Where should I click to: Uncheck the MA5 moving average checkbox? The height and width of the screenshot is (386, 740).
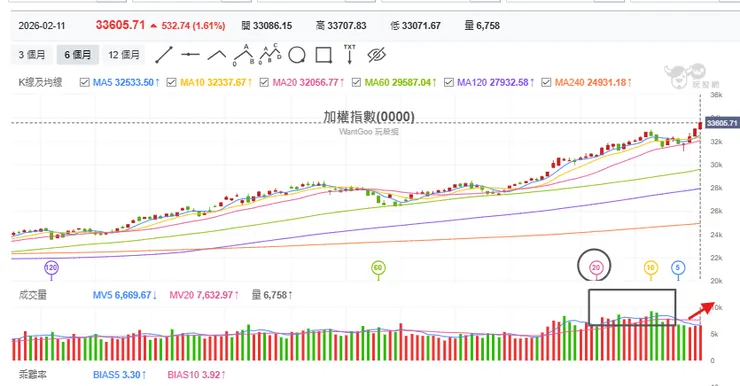click(84, 83)
